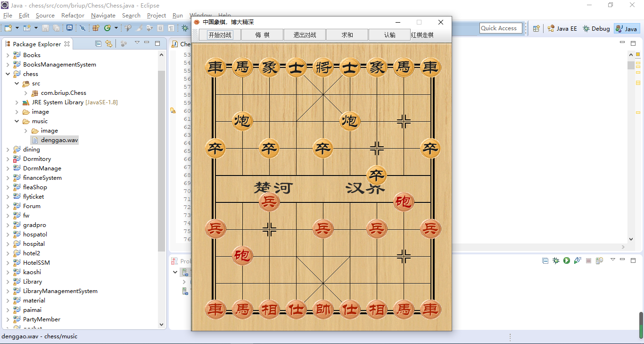
Task: Click the Open Perspective icon
Action: [536, 28]
